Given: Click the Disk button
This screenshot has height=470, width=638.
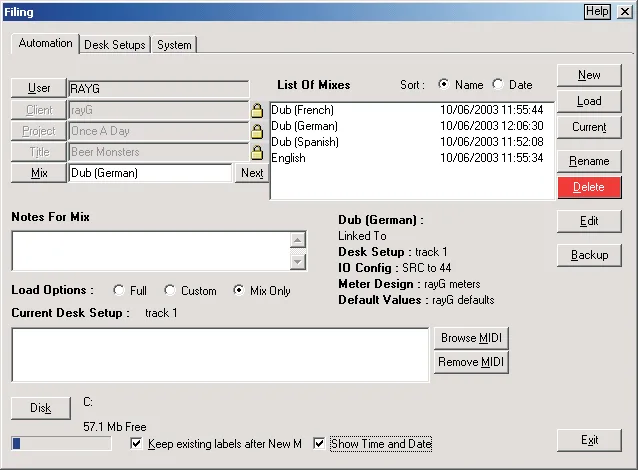Looking at the screenshot, I should tap(41, 408).
